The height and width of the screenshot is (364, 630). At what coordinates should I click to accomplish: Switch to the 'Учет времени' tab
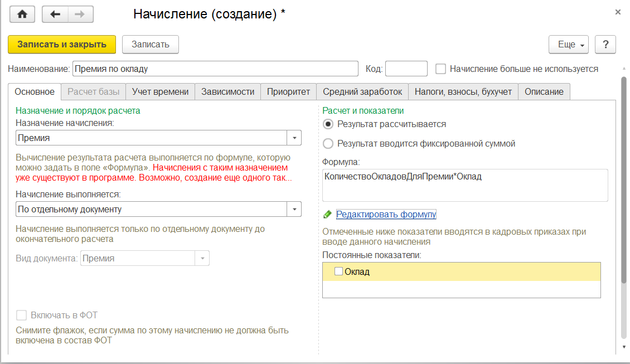coord(160,92)
